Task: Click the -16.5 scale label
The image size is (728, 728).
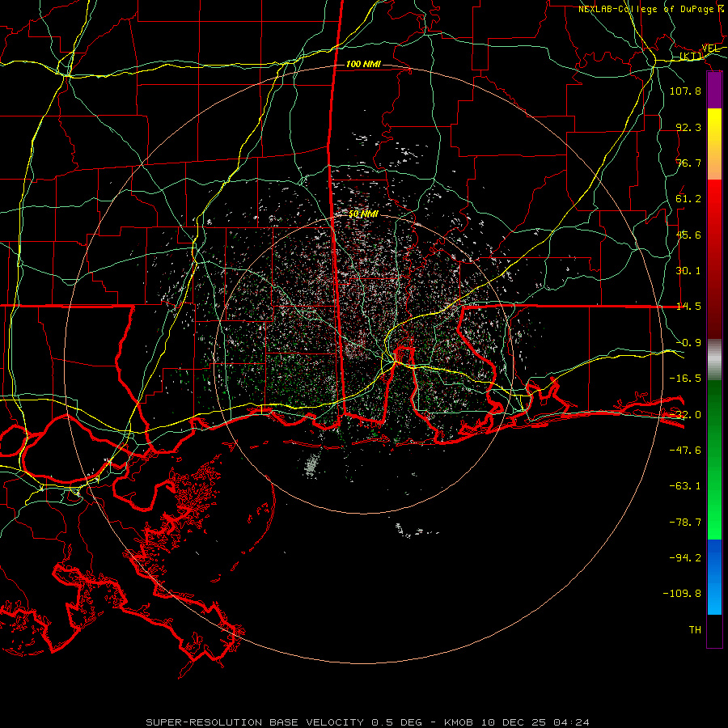Action: point(685,379)
